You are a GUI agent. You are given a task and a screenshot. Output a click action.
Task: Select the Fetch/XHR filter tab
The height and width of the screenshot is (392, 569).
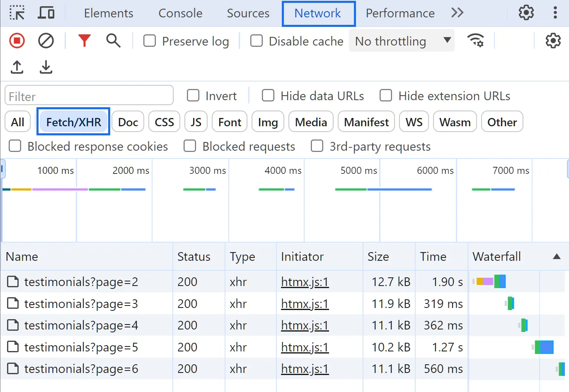point(73,121)
